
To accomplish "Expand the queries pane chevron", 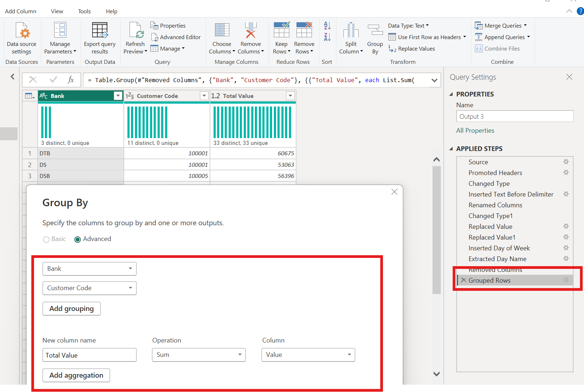I will tap(13, 77).
